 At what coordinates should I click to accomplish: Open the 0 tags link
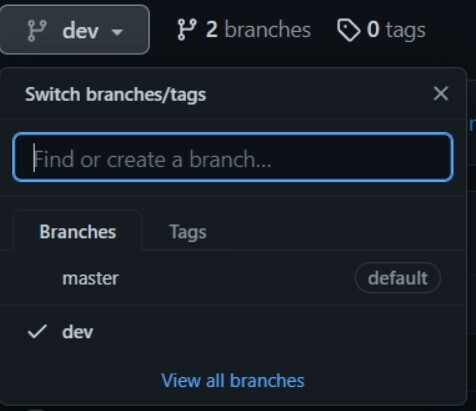[381, 30]
